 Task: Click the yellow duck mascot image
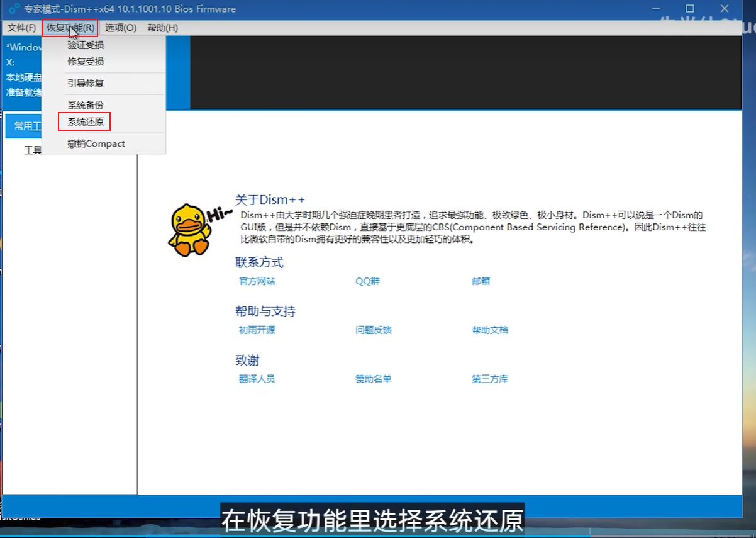pyautogui.click(x=187, y=230)
